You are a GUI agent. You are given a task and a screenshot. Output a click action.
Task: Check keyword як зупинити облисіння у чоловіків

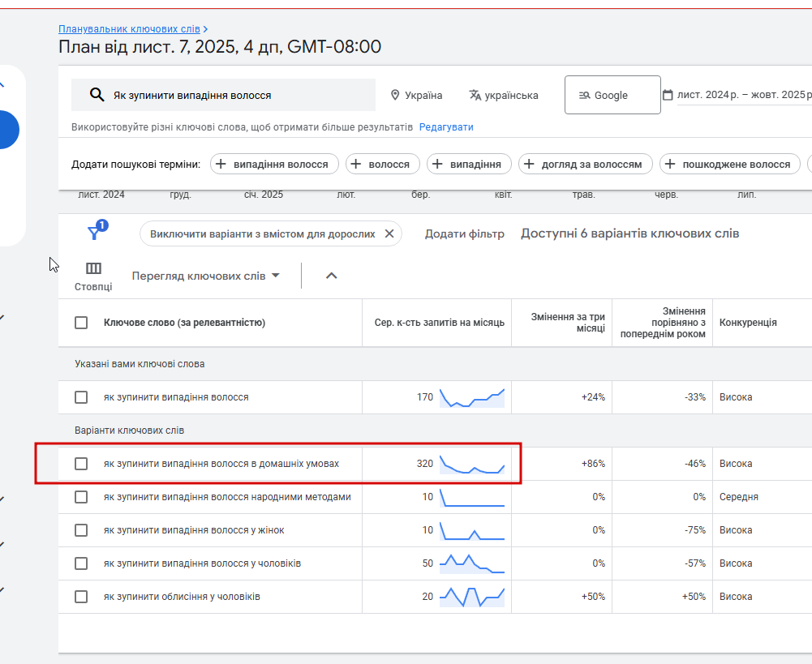tap(81, 596)
